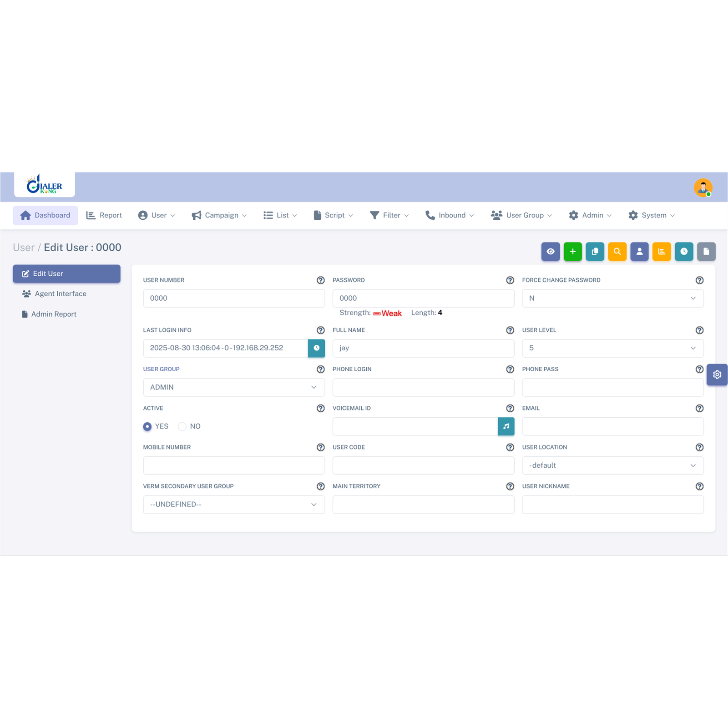Select the NO active radio button
Image resolution: width=728 pixels, height=728 pixels.
[x=182, y=426]
